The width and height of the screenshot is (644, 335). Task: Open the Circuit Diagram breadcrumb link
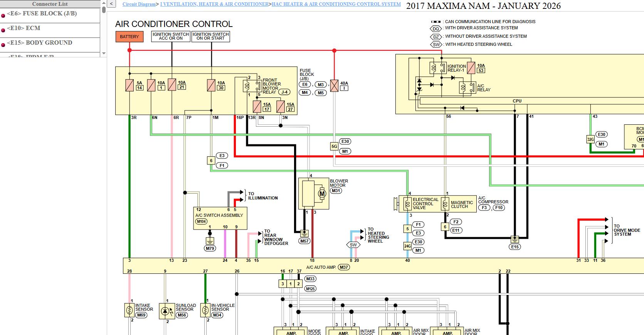pyautogui.click(x=139, y=4)
